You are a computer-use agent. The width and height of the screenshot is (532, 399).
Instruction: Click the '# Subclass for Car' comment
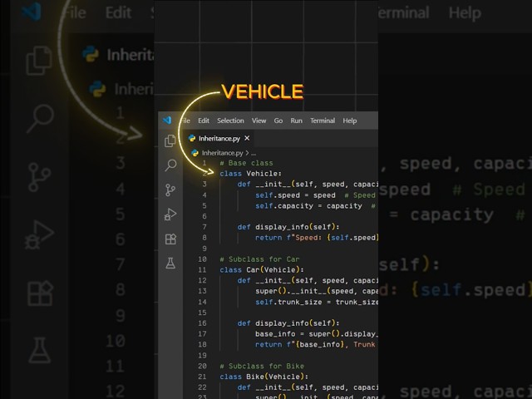click(x=259, y=259)
